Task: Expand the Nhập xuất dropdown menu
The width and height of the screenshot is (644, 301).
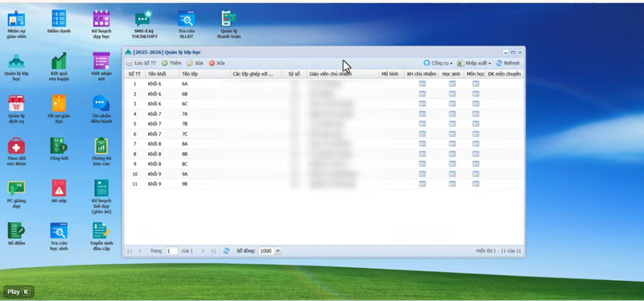Action: click(474, 64)
